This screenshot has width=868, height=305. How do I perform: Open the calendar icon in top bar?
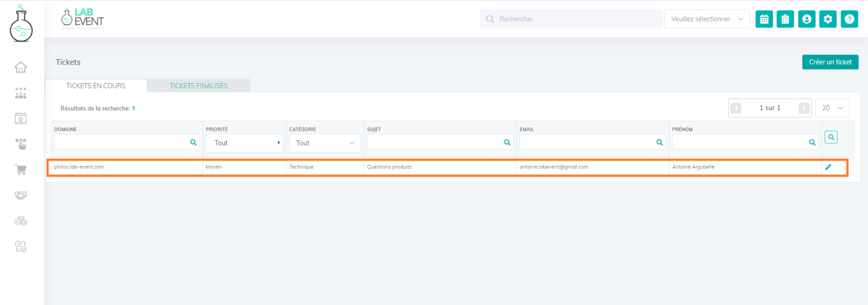tap(763, 19)
